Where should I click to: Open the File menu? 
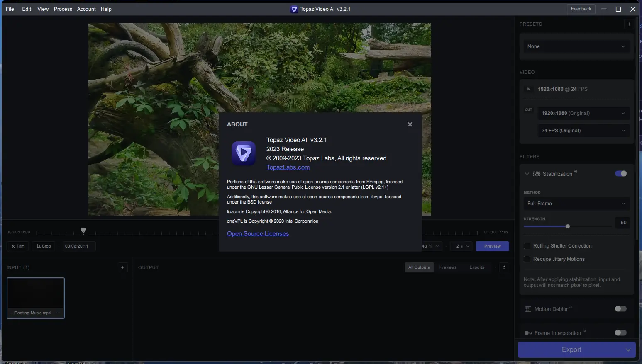10,9
